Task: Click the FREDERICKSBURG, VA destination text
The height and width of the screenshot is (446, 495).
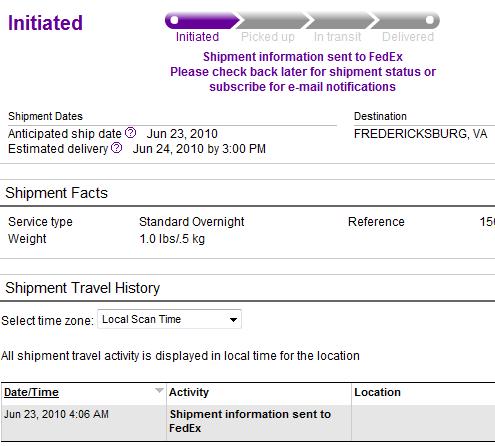Action: click(x=420, y=134)
